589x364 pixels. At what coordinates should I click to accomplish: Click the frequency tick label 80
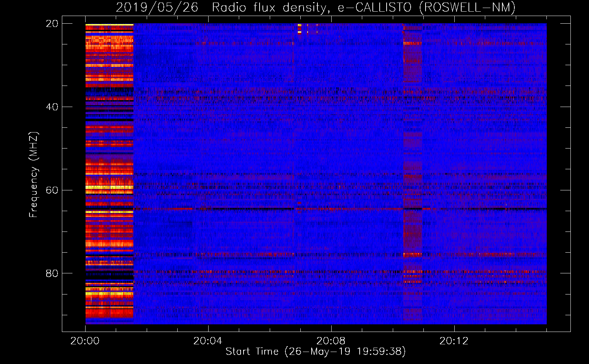pos(52,273)
